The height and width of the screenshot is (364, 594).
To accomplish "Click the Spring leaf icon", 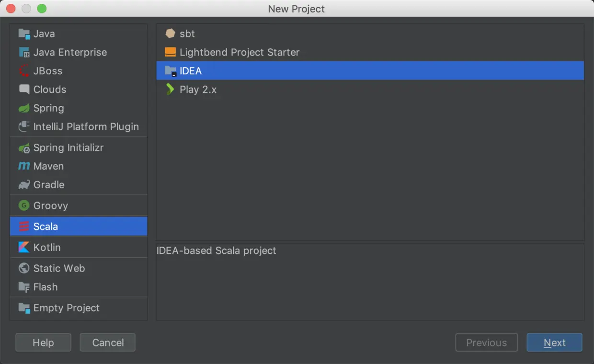I will click(24, 108).
